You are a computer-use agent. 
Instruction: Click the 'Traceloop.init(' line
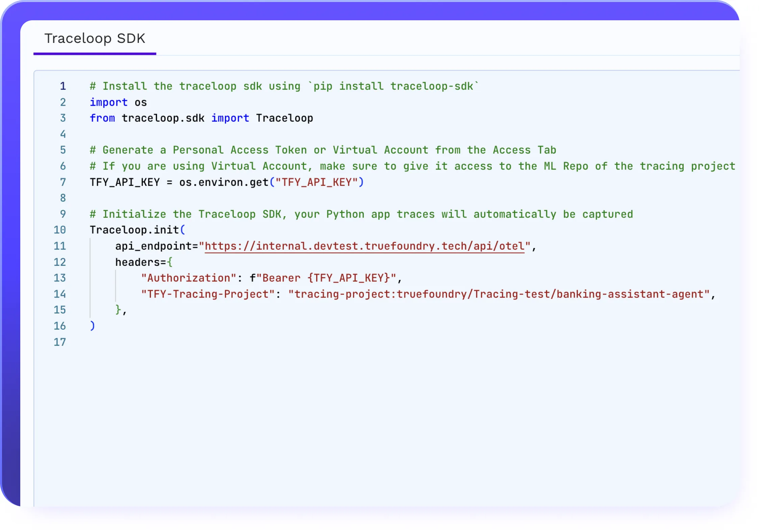tap(137, 230)
